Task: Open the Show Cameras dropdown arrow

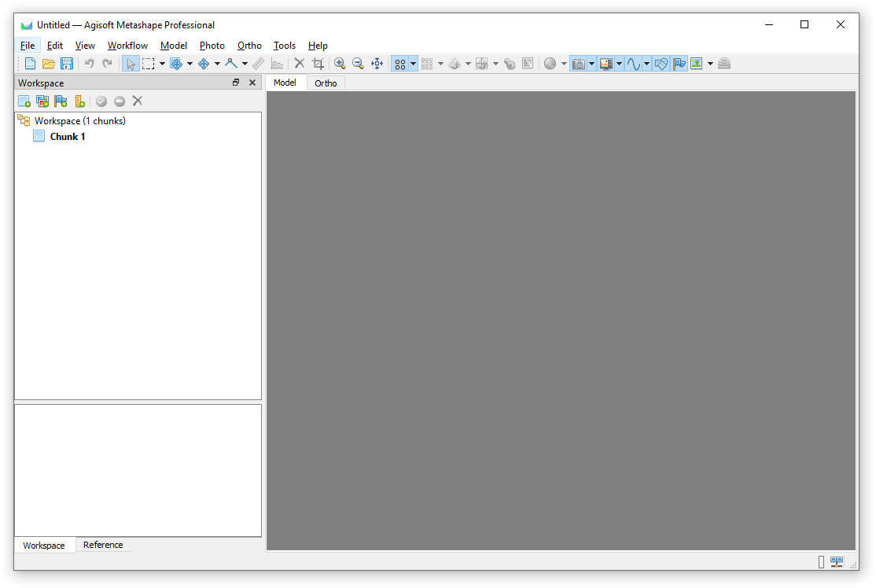Action: 591,64
